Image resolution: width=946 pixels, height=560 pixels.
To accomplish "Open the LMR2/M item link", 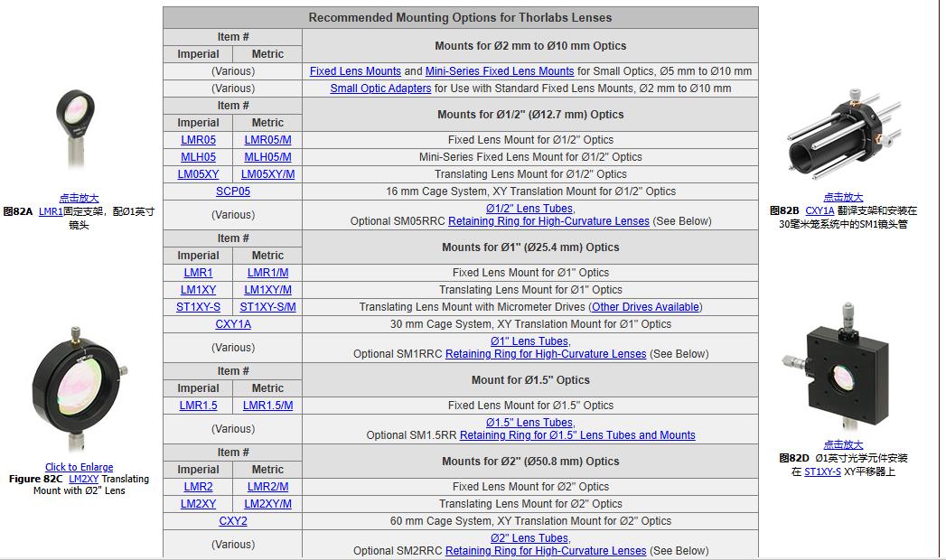I will (x=267, y=487).
